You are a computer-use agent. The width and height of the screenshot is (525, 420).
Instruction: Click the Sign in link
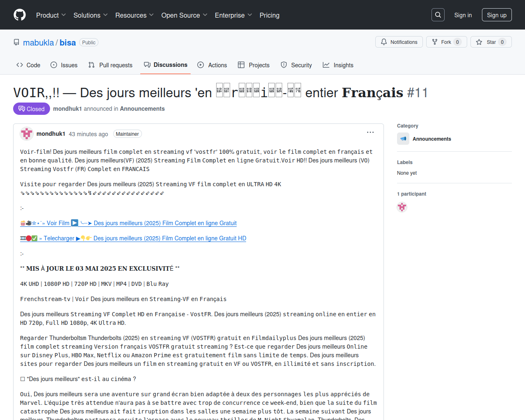tap(463, 15)
